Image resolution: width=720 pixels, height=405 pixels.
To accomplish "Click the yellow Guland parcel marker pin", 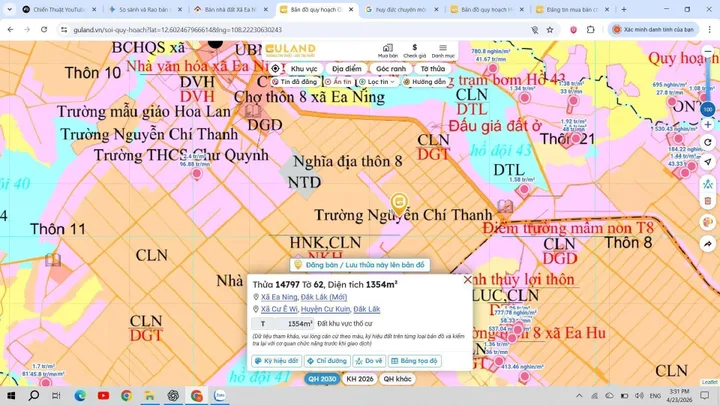I will [399, 203].
